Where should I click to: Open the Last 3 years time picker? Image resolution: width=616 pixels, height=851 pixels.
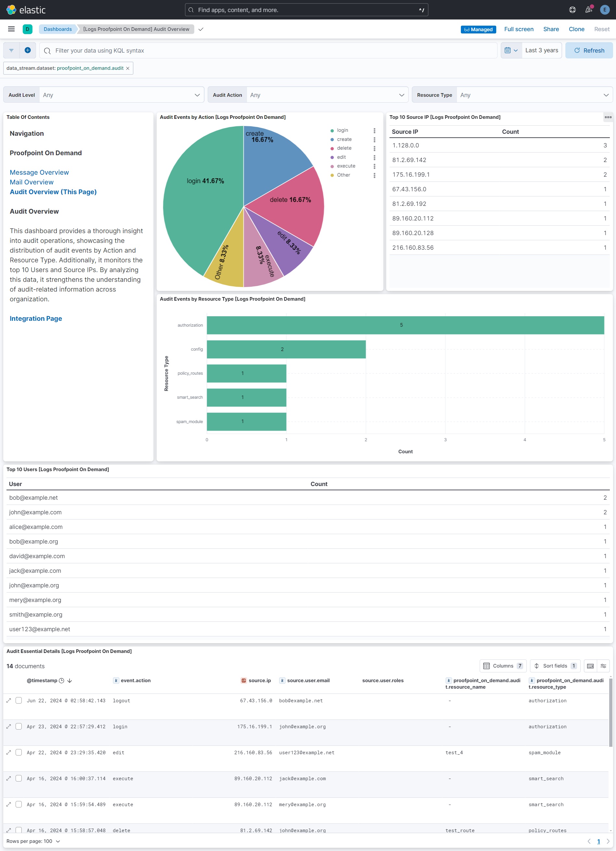(x=541, y=50)
